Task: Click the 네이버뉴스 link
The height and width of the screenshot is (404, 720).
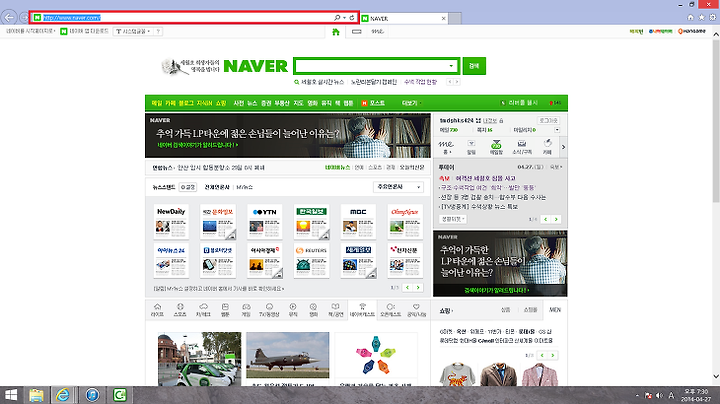Action: pyautogui.click(x=338, y=168)
